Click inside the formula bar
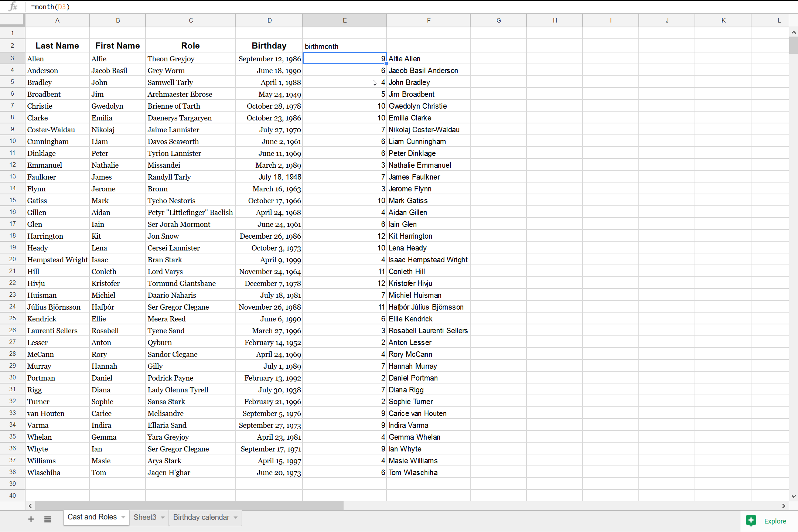798x532 pixels. click(148, 7)
